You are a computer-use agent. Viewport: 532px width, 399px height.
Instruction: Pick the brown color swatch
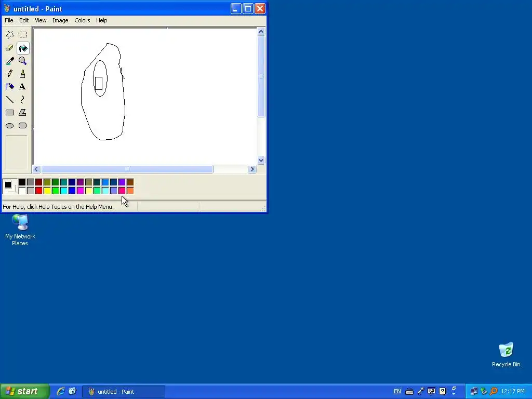click(130, 182)
